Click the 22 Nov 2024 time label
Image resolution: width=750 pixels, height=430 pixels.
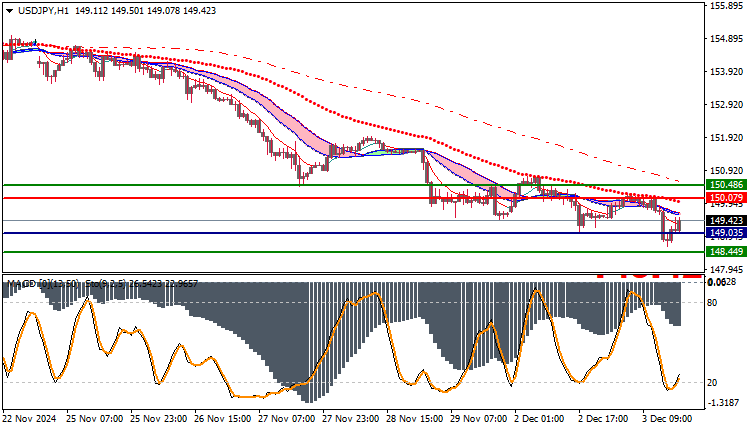coord(29,419)
